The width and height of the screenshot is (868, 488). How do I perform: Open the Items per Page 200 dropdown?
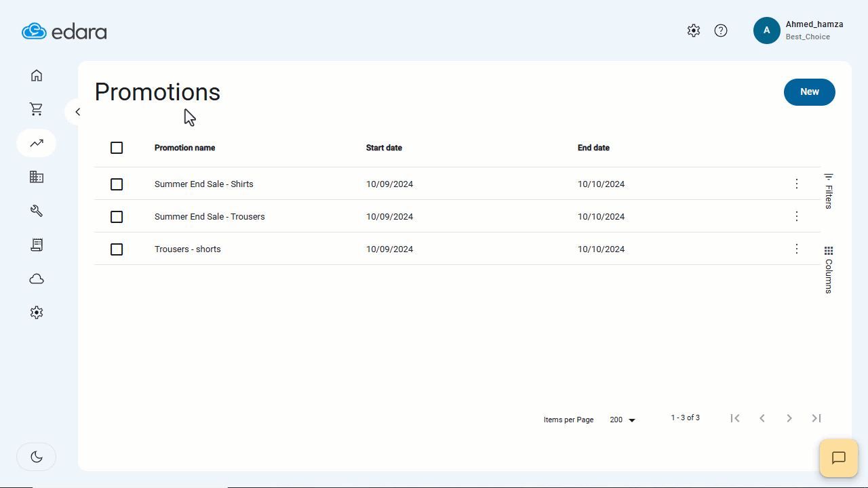click(622, 420)
